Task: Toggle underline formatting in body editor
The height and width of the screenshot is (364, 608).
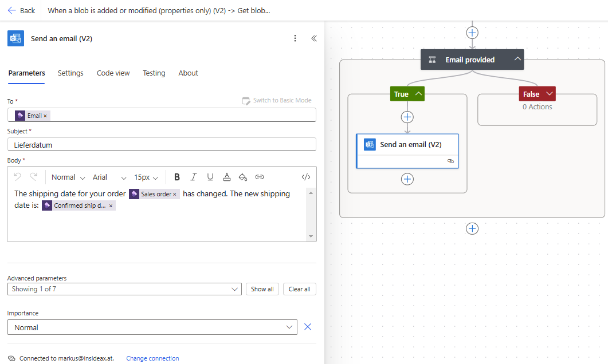Action: (210, 177)
